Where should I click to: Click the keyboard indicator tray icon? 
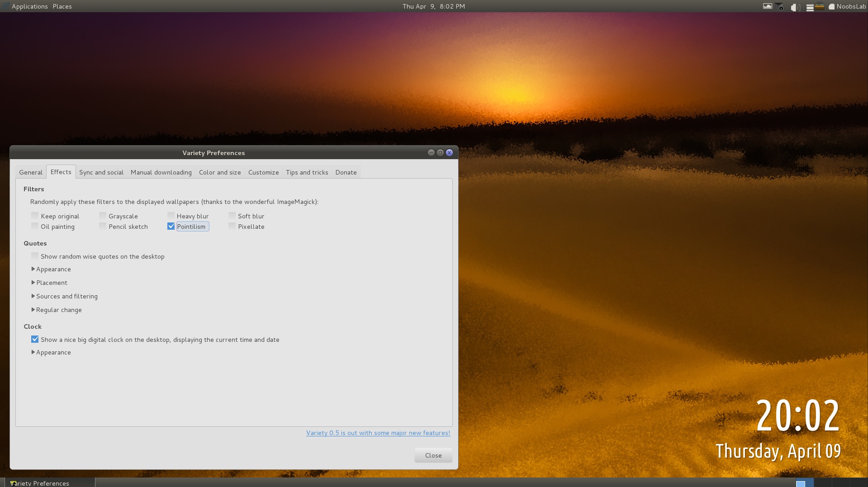(x=820, y=6)
